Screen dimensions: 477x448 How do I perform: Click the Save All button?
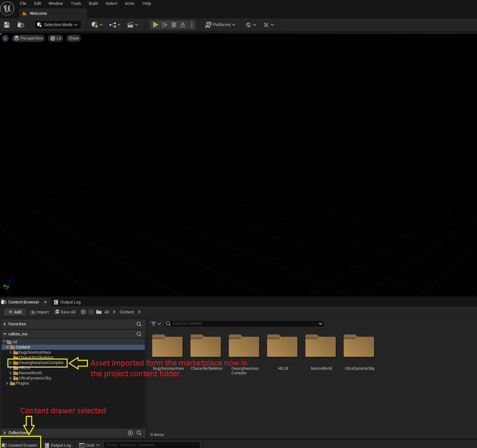(65, 312)
